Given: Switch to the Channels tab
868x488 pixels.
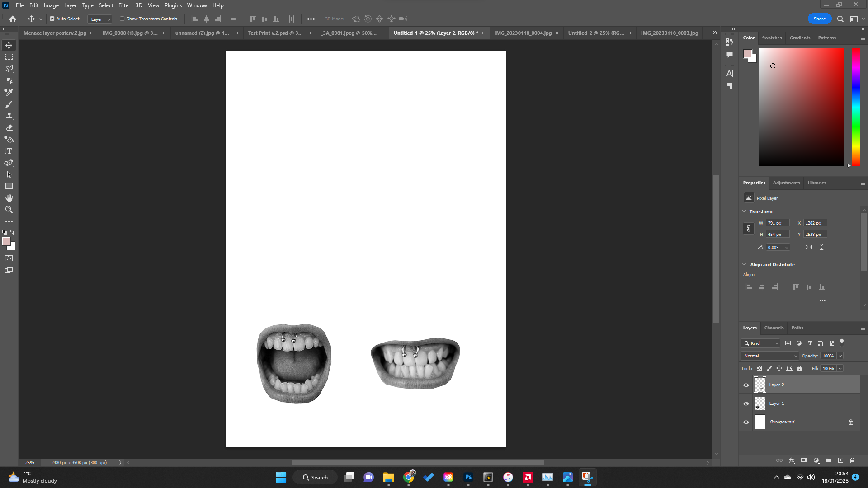Looking at the screenshot, I should coord(774,328).
